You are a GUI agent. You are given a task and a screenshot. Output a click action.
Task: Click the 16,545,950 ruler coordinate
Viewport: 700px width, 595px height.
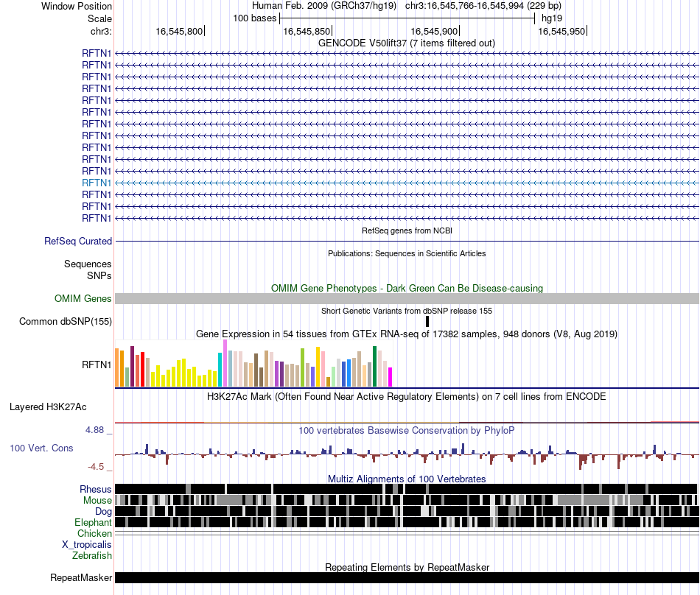tap(561, 31)
